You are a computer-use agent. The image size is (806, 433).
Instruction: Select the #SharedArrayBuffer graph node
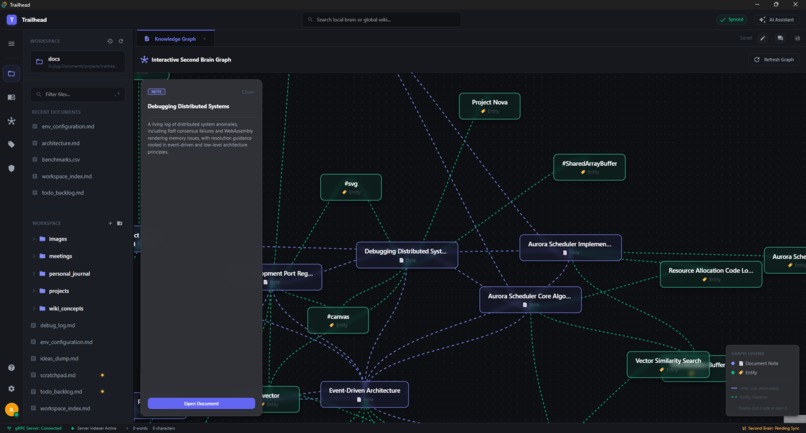[x=589, y=167]
